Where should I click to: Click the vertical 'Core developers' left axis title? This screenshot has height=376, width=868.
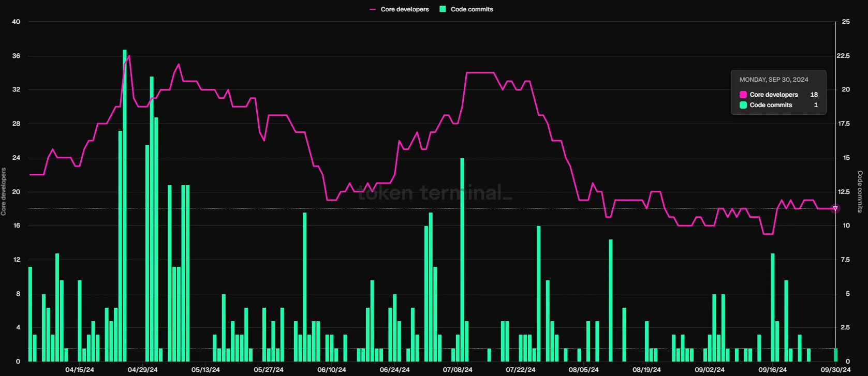(4, 191)
